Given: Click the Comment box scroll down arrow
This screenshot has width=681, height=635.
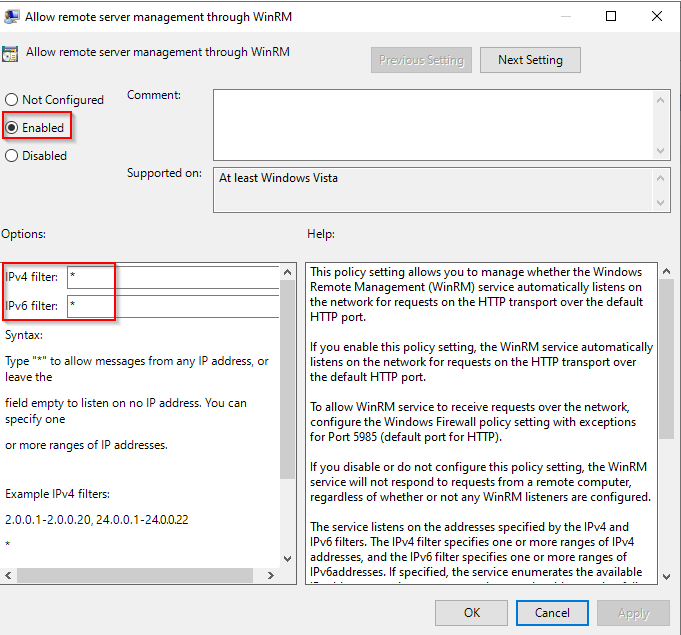Looking at the screenshot, I should click(x=660, y=151).
